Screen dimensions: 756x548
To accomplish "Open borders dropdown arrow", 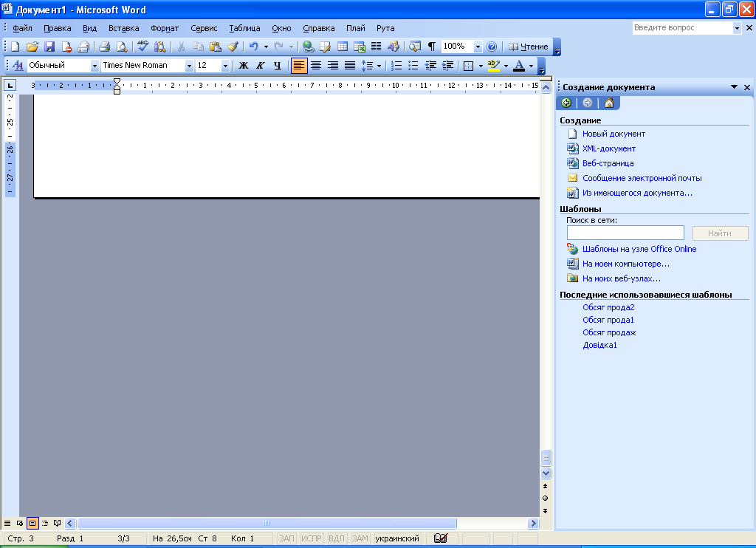I will pos(481,66).
